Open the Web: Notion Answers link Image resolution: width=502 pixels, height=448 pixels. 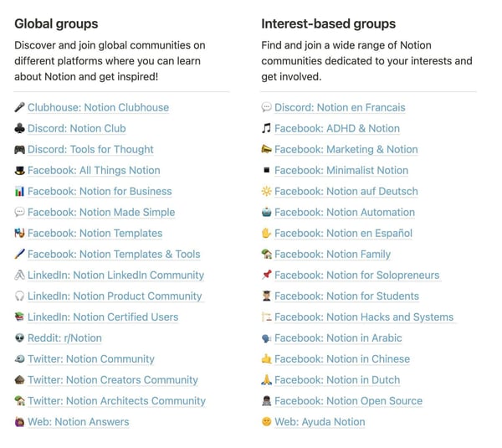[x=79, y=422]
